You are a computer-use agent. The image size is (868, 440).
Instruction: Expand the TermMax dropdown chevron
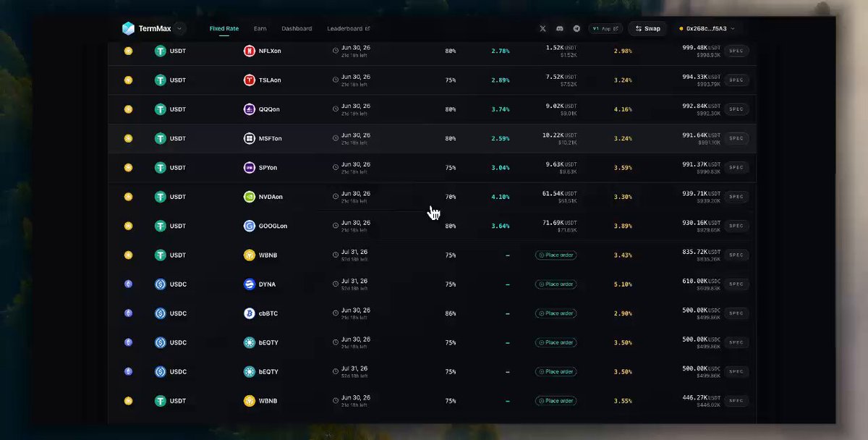point(179,29)
